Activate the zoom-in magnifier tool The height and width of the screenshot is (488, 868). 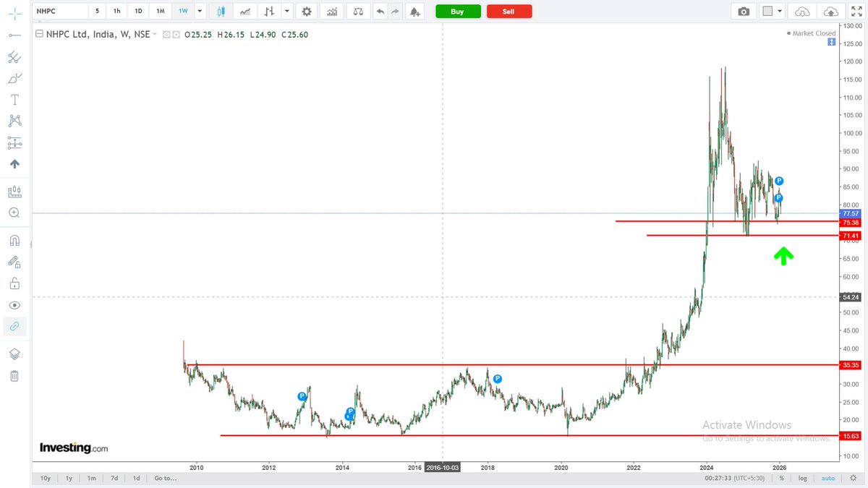coord(14,213)
